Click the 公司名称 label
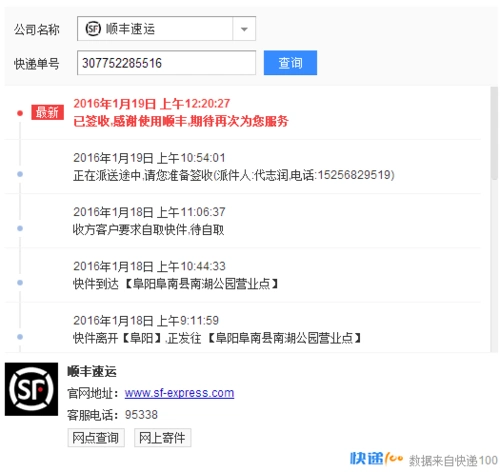 click(x=37, y=30)
